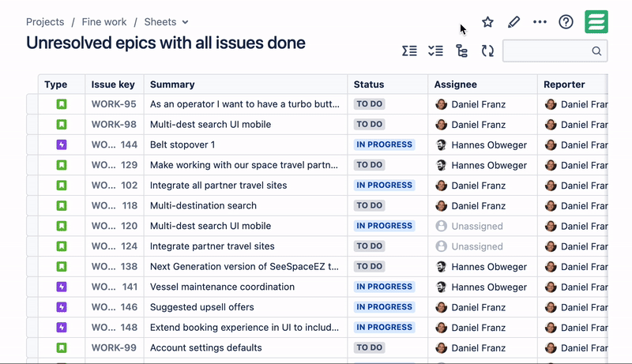Screen dimensions: 632x364
Task: Go to Projects breadcrumb
Action: coord(45,22)
